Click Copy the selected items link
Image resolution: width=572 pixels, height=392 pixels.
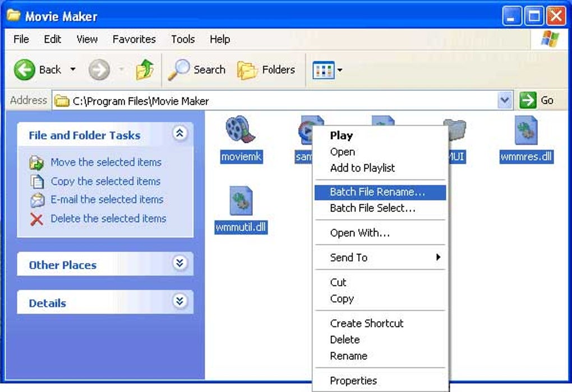click(105, 181)
